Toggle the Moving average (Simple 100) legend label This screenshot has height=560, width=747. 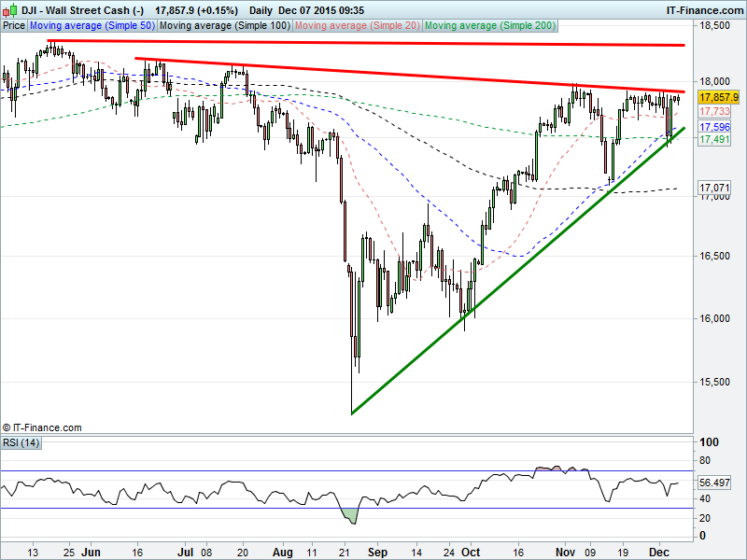(x=224, y=26)
